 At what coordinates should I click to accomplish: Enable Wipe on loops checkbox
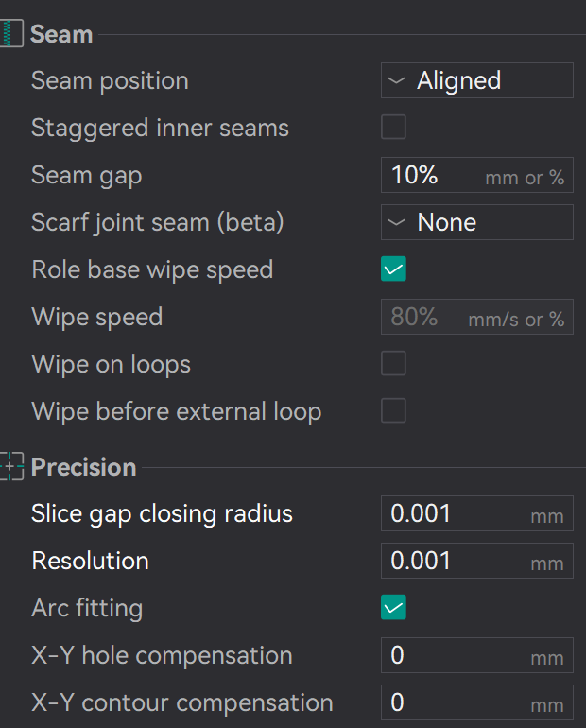click(x=393, y=364)
